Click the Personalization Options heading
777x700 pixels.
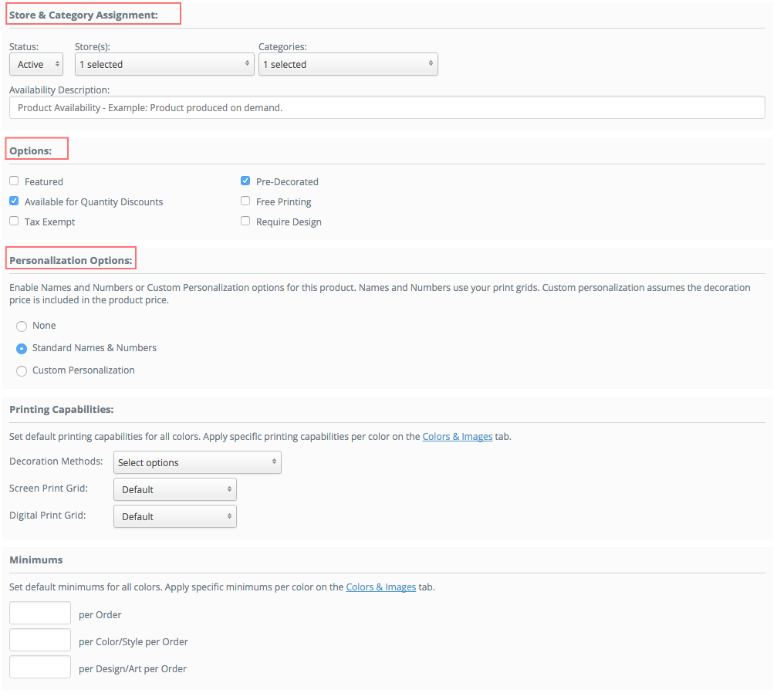click(x=71, y=260)
